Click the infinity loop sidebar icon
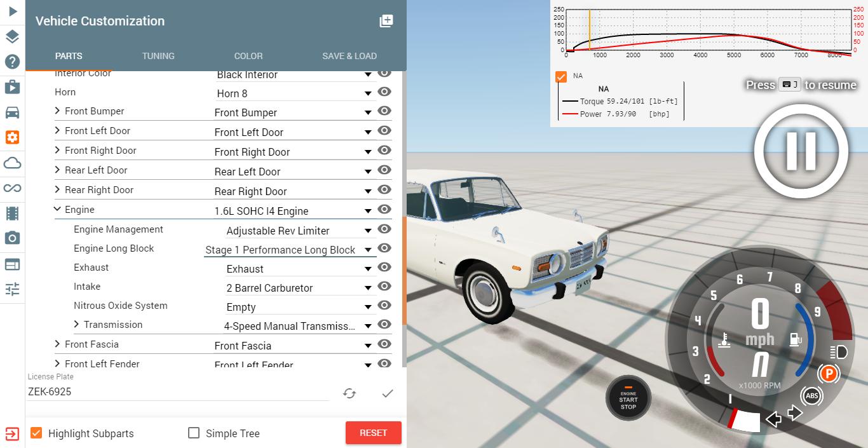The image size is (868, 448). click(x=12, y=188)
